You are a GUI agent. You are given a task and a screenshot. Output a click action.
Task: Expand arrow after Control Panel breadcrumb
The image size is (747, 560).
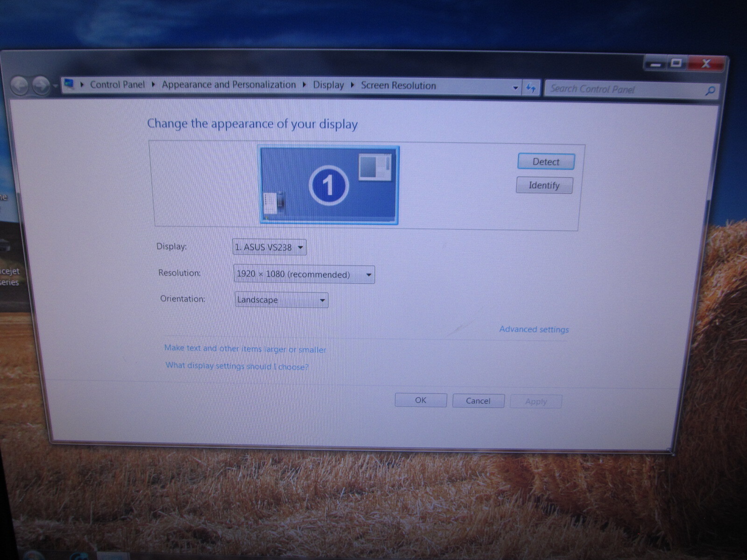153,85
